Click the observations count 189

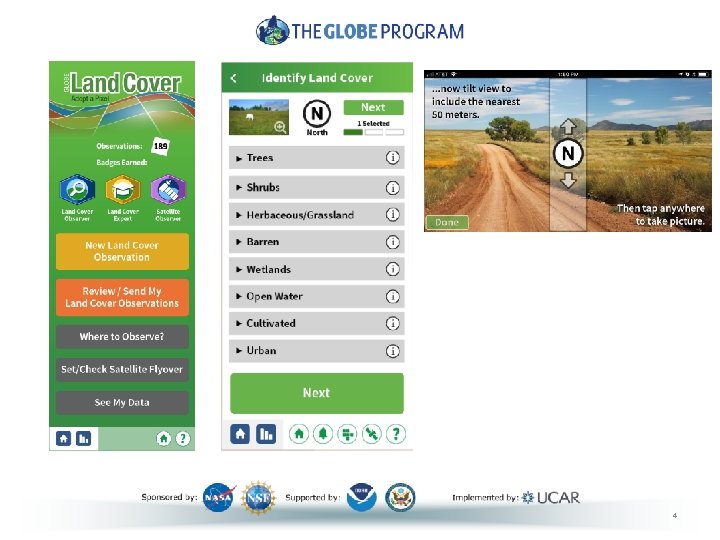point(160,146)
